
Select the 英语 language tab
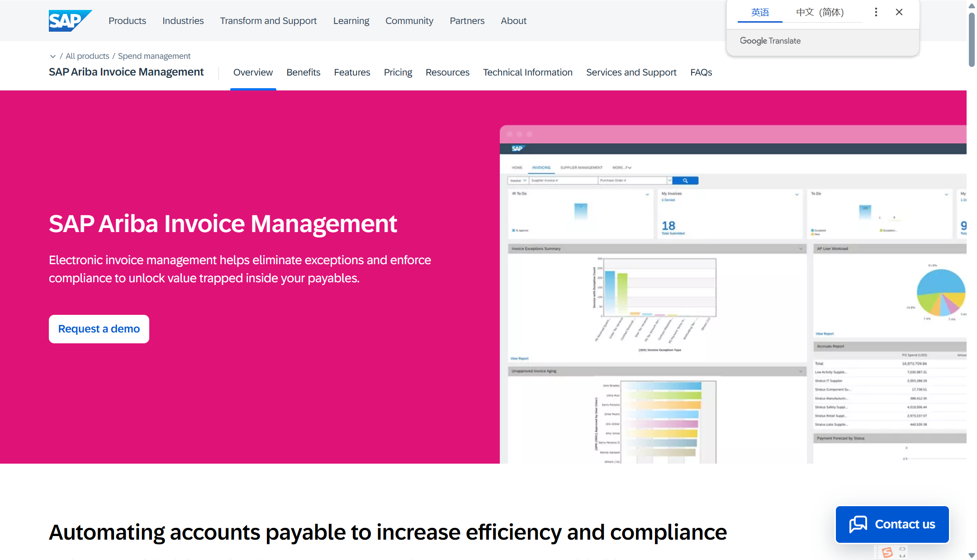(760, 12)
